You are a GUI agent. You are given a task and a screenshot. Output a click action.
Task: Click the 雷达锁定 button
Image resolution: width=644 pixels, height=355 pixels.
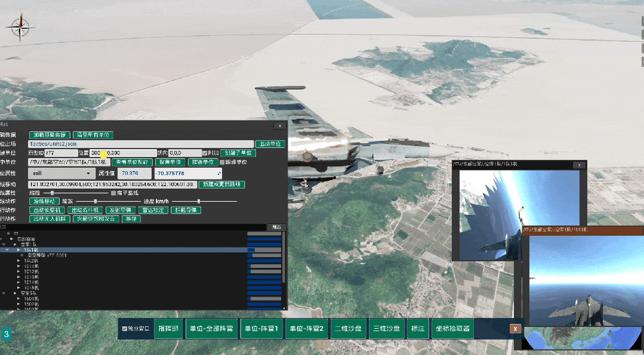(153, 209)
